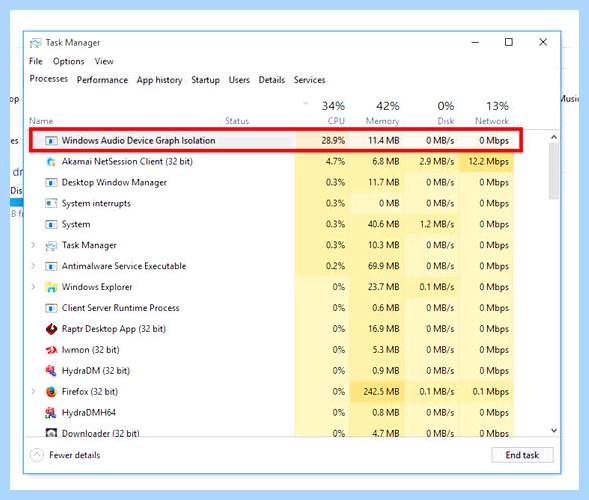This screenshot has height=500, width=589.
Task: Click the process list scrollbar thumb
Action: 554,171
